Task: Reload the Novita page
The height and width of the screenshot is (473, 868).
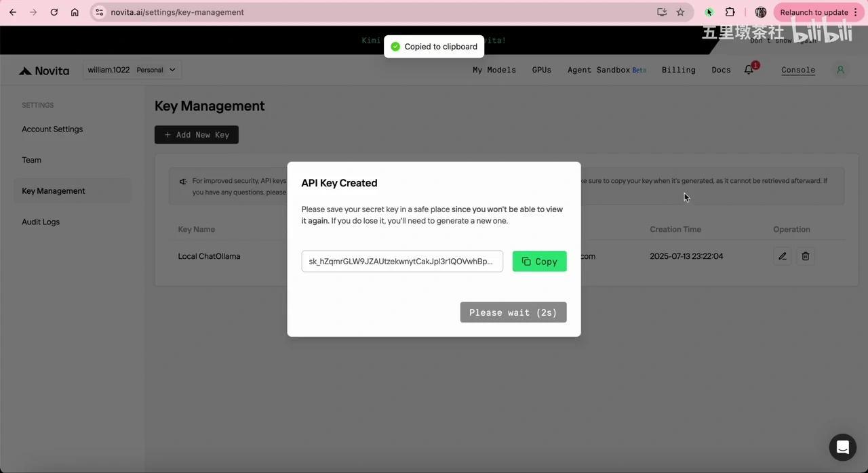Action: [54, 12]
